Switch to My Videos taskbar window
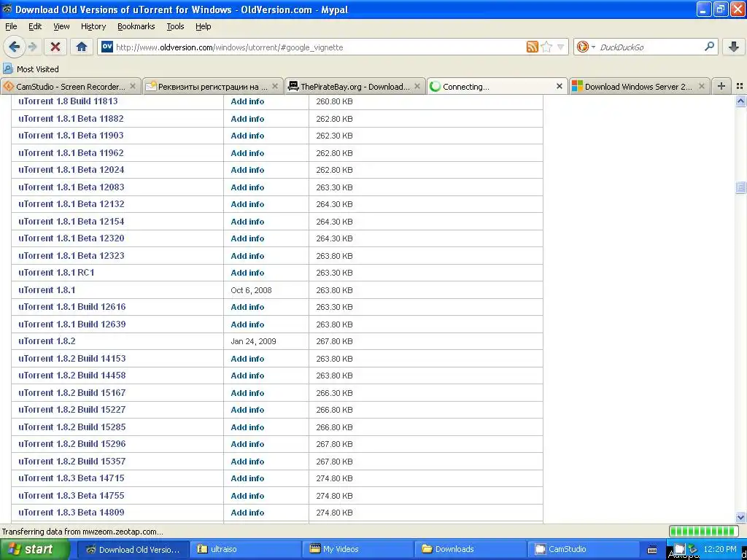747x560 pixels. point(357,549)
